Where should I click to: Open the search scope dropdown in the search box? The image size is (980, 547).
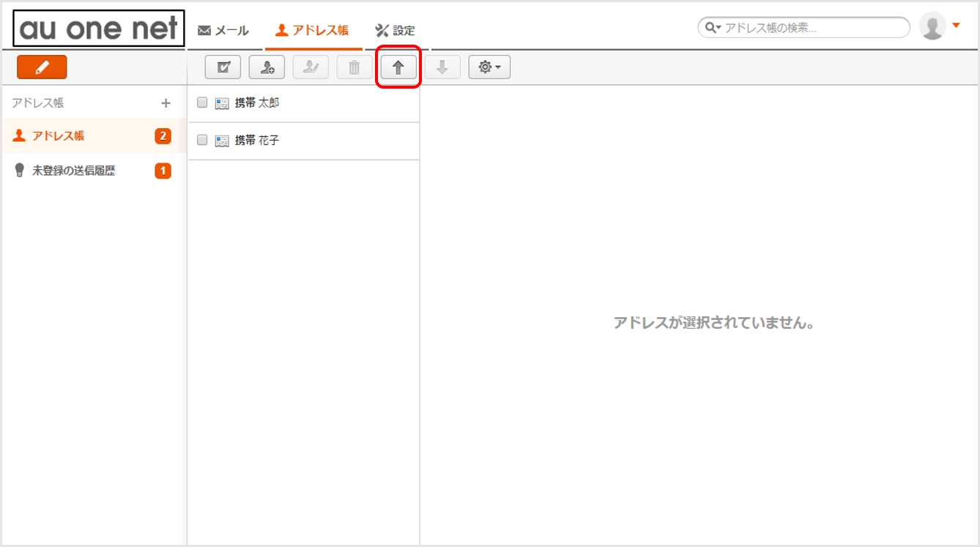click(713, 27)
